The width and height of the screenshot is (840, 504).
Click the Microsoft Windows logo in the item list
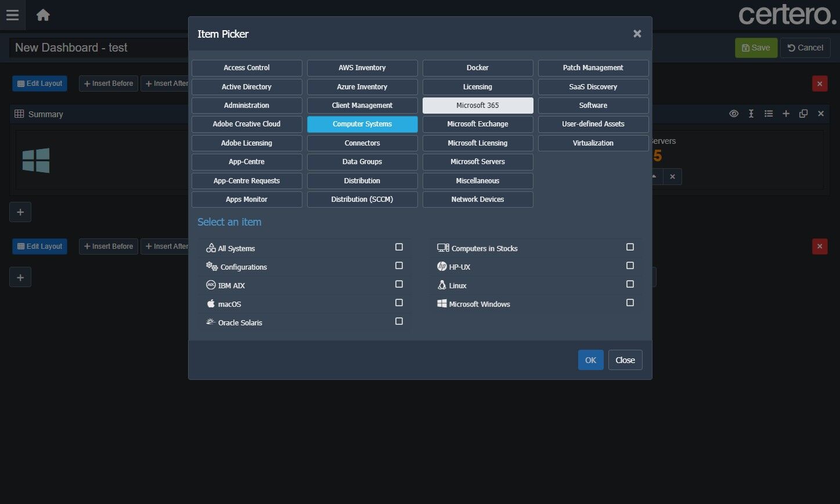pos(442,303)
